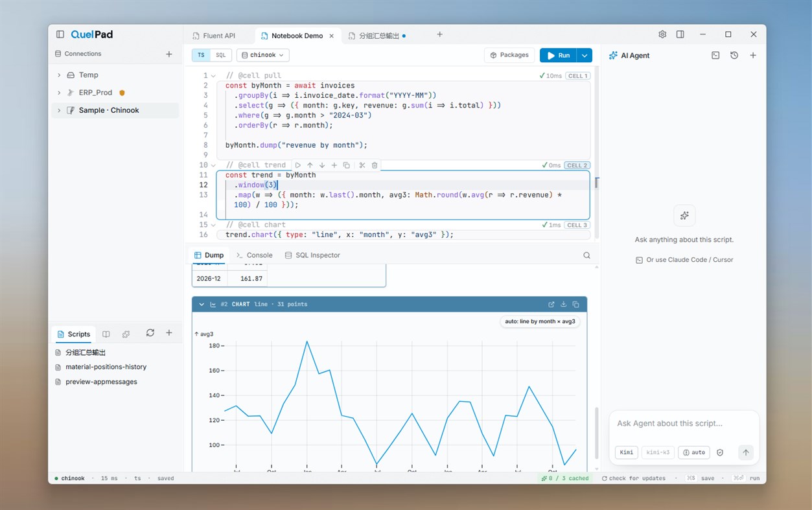Open the settings gear in the title bar
812x510 pixels.
click(662, 34)
